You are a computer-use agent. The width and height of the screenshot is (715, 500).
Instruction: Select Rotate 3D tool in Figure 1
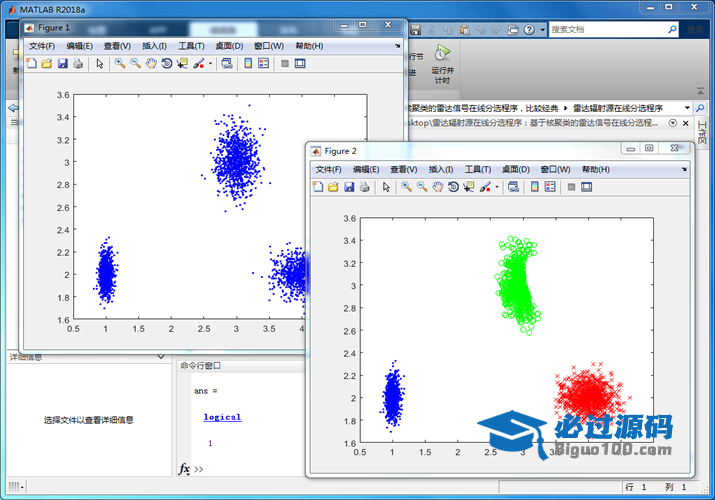167,64
